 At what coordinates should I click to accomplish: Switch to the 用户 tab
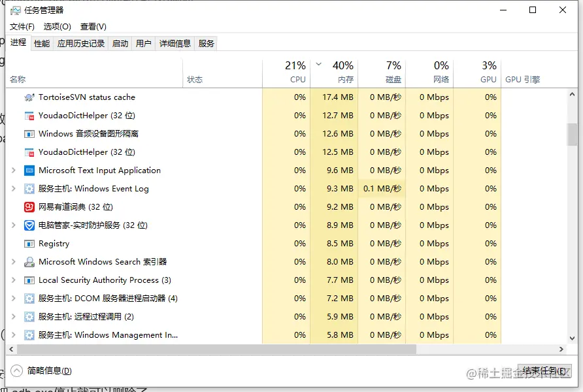coord(144,44)
